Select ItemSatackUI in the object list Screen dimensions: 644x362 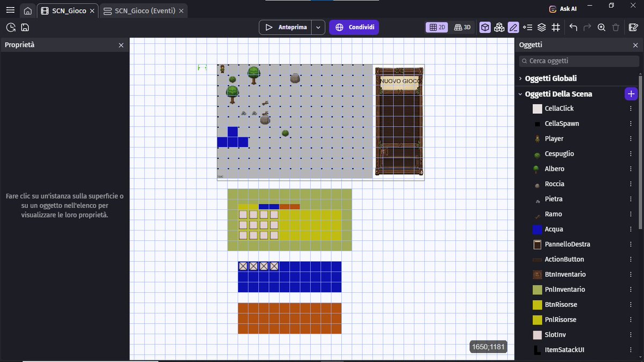pos(565,350)
